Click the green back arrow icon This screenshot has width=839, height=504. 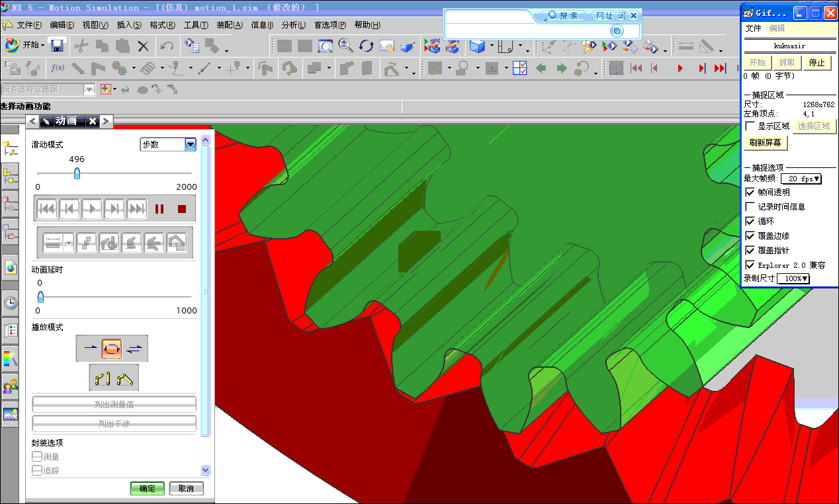pos(541,67)
